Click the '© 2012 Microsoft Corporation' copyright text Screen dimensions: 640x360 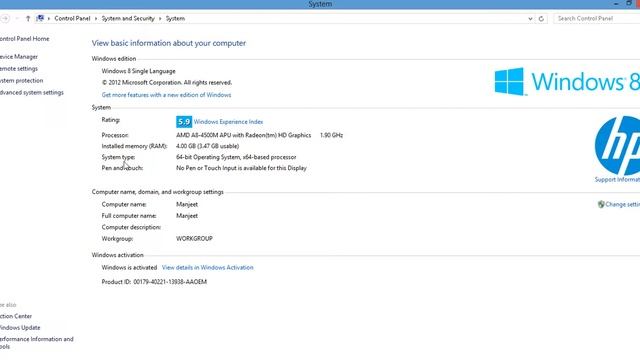167,82
